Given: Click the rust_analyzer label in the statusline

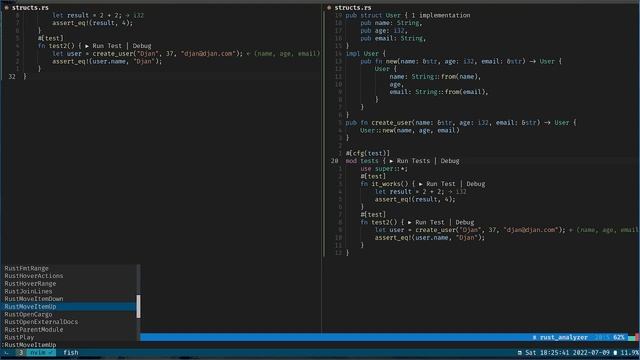Looking at the screenshot, I should pos(564,338).
